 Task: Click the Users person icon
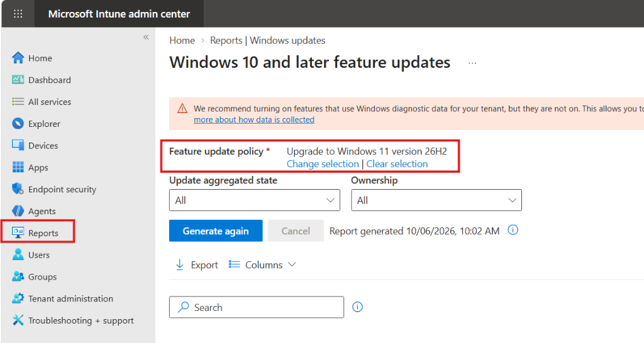coord(18,254)
